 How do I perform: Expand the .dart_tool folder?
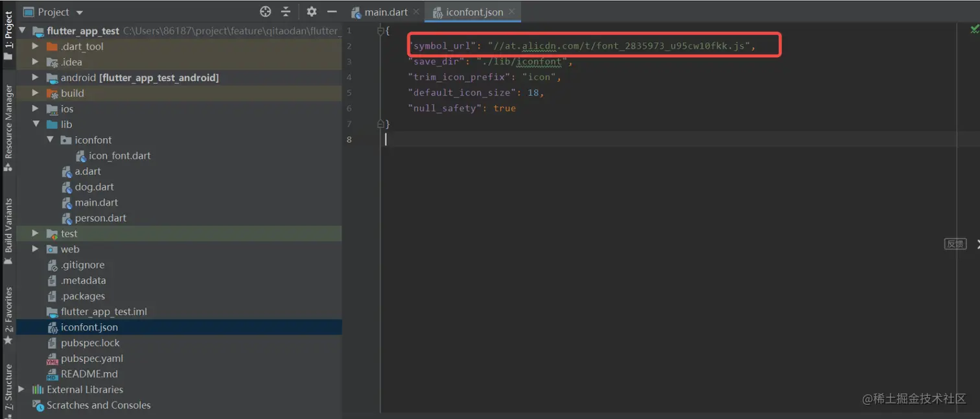(x=36, y=46)
